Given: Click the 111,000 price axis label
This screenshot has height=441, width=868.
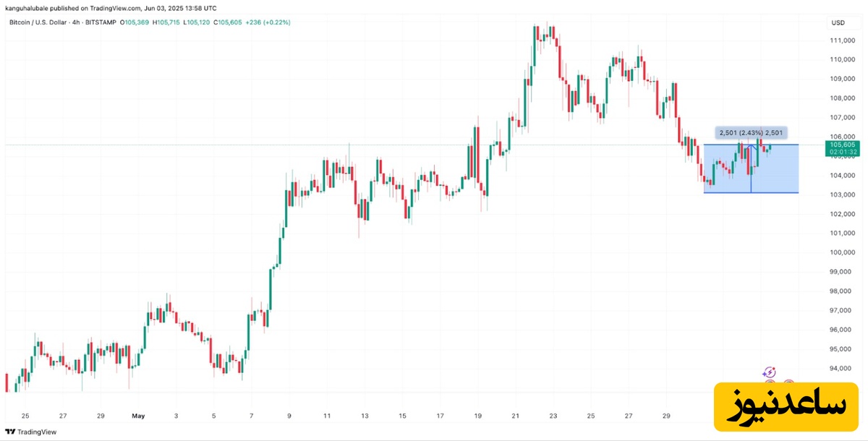Looking at the screenshot, I should point(843,40).
